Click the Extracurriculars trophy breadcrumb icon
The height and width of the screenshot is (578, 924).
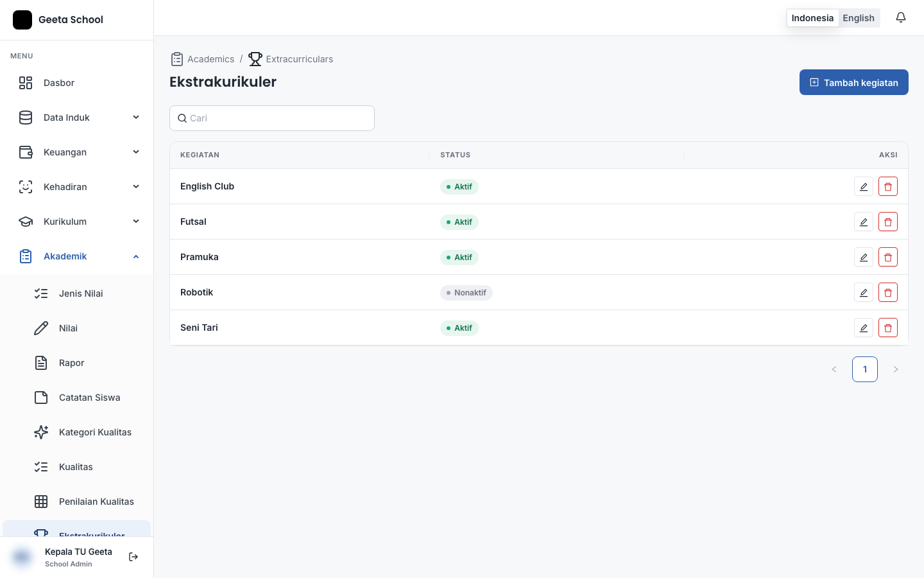click(255, 59)
